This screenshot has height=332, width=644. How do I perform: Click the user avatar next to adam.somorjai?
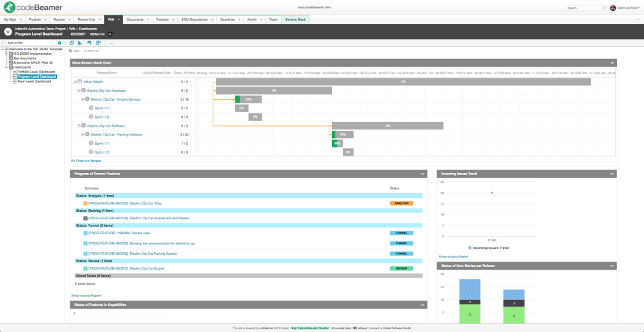612,8
